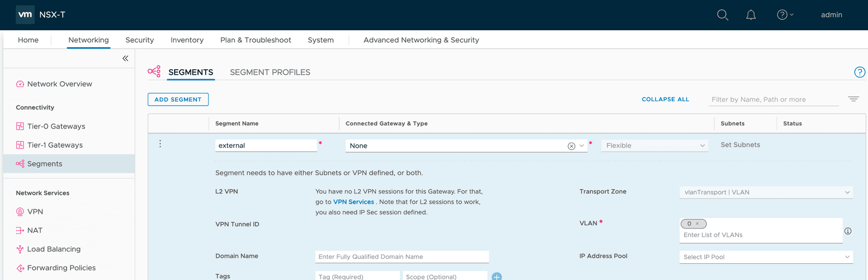Open VPN under Network Services
The width and height of the screenshot is (868, 280).
(x=35, y=212)
